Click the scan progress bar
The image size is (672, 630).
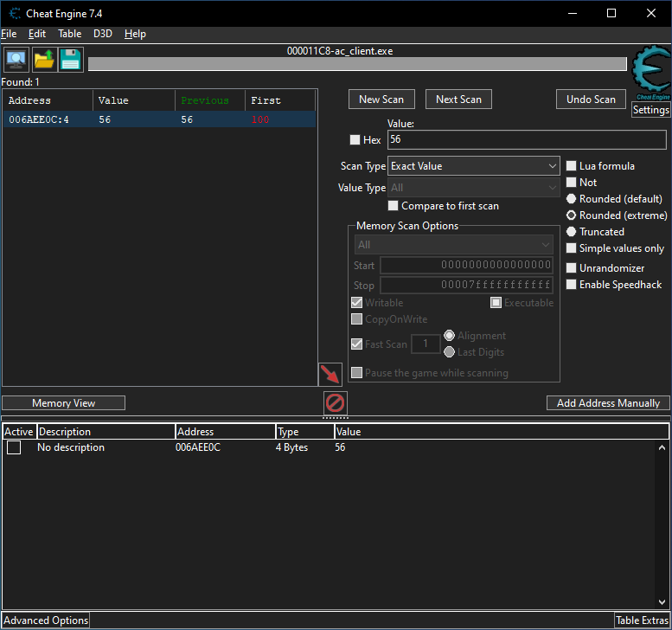tap(356, 64)
